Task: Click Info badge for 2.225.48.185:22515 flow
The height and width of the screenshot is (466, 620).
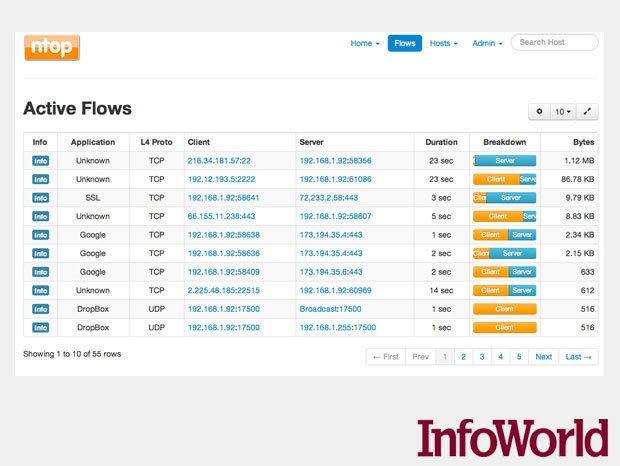Action: tap(40, 291)
